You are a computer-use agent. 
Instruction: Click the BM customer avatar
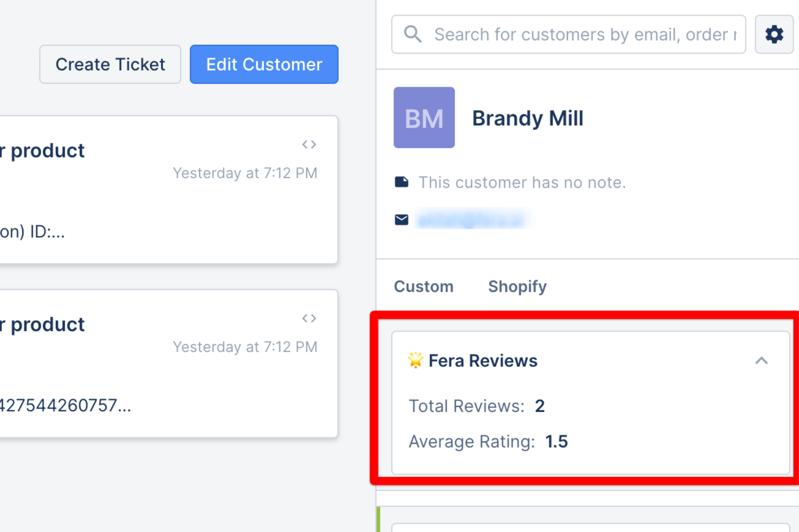tap(424, 118)
